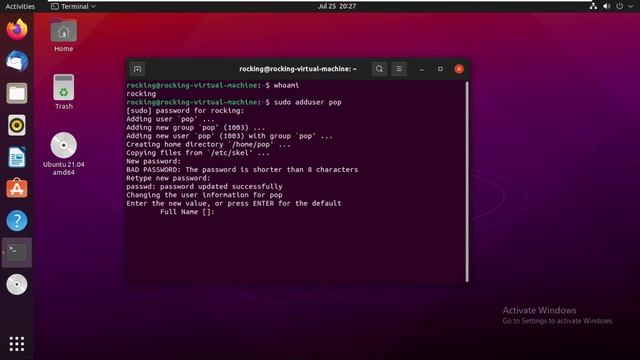
Task: Click '[sudo] password for rocking:' line
Action: (185, 111)
